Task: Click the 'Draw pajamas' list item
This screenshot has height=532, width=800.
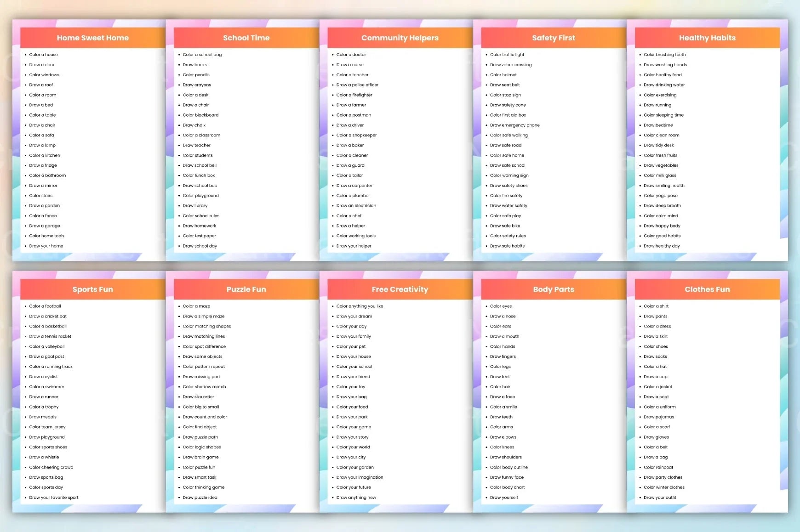Action: (x=658, y=417)
